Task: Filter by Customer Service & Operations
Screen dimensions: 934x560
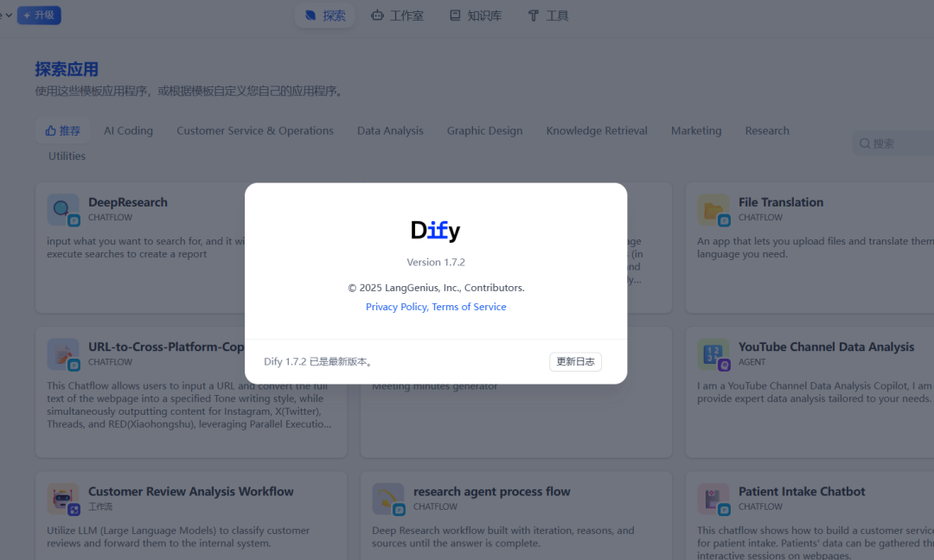Action: pos(255,130)
